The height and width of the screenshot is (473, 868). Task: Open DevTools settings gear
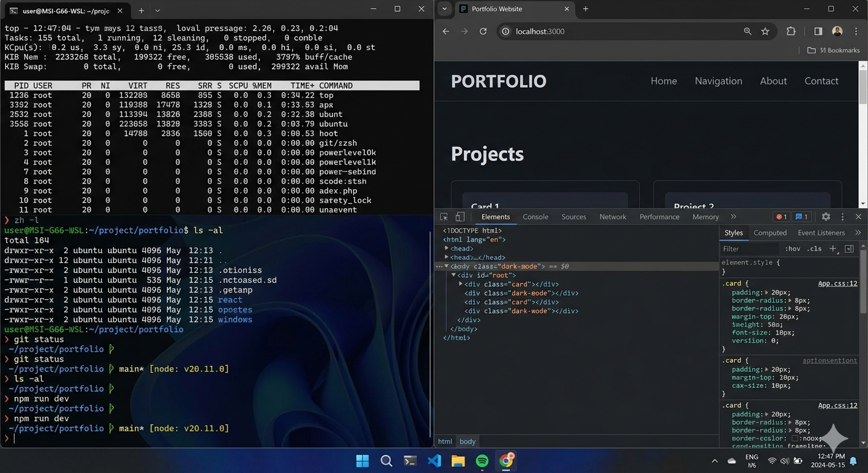[x=825, y=216]
